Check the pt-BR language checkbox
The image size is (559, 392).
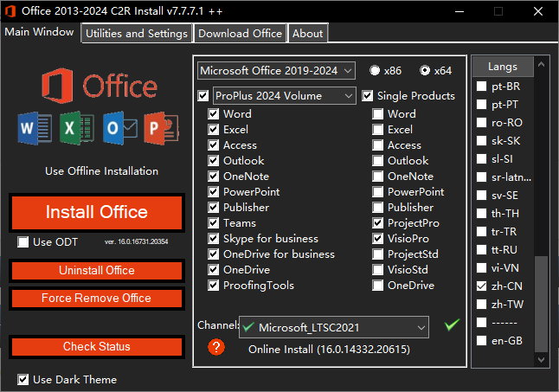[x=482, y=87]
